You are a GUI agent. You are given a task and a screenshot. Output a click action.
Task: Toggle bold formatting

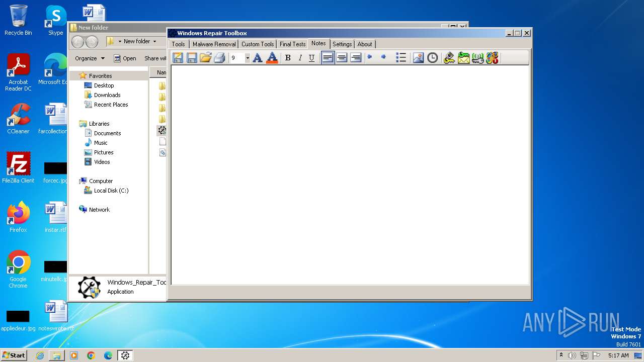(288, 58)
